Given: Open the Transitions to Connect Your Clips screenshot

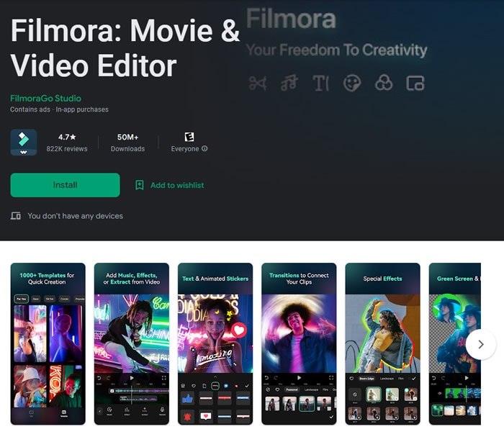Looking at the screenshot, I should coord(299,344).
